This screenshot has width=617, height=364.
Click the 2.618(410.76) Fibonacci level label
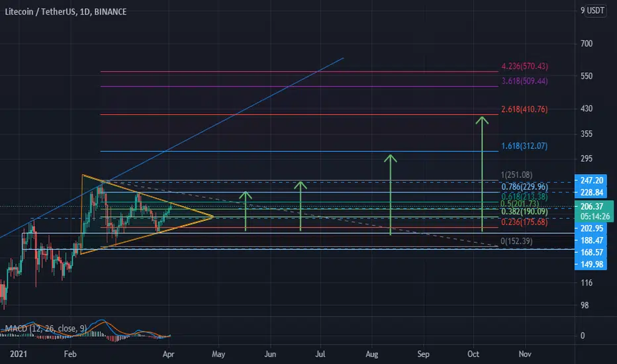point(524,109)
